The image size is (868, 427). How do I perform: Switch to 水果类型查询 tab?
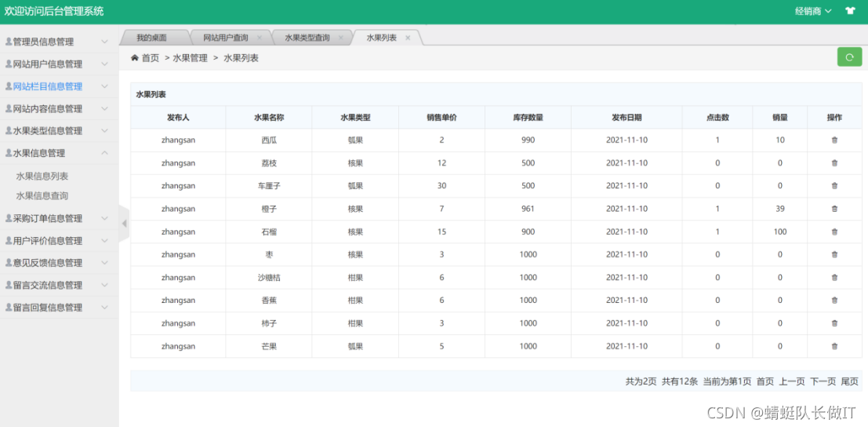[x=307, y=38]
